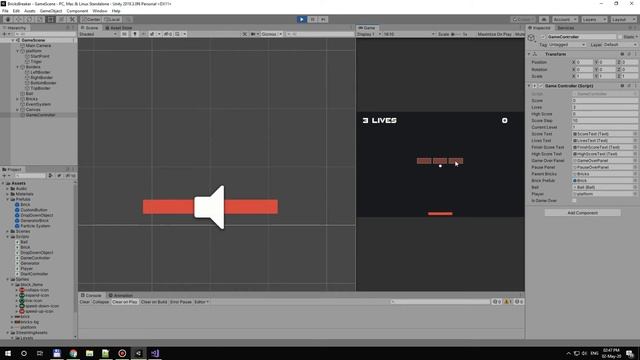Open the Gizmos dropdown
This screenshot has width=640, height=360.
(x=272, y=34)
